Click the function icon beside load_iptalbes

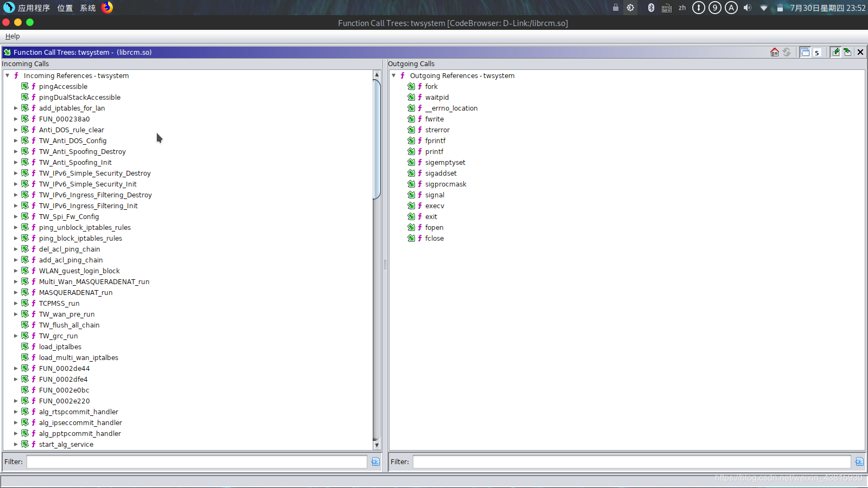(x=34, y=346)
